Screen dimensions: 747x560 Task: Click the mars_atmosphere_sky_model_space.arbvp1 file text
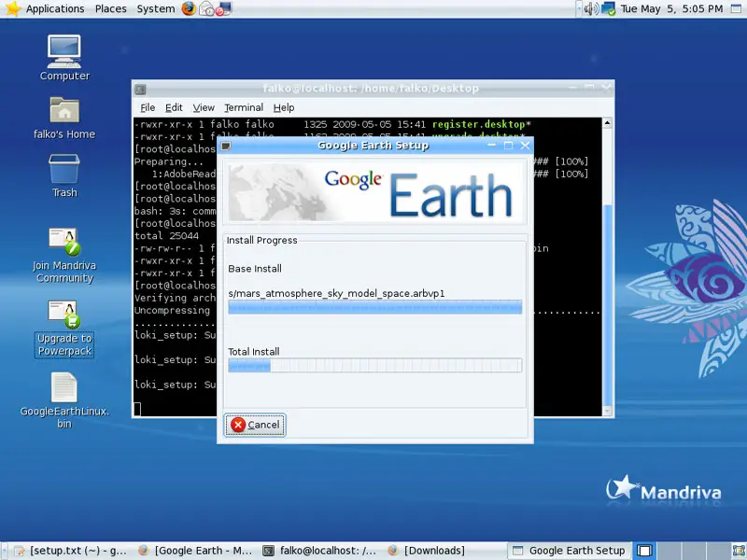336,293
